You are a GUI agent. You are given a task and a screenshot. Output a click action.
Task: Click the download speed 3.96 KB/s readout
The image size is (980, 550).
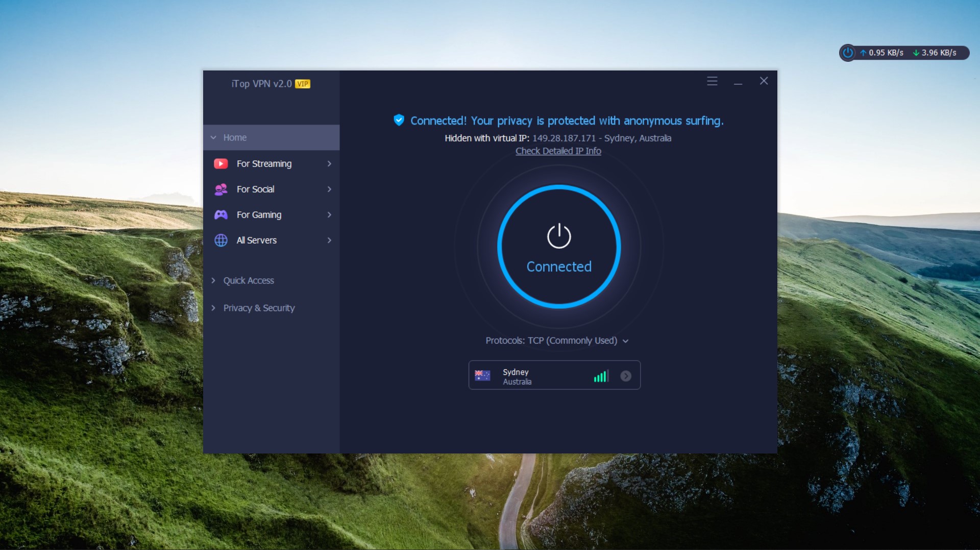coord(935,53)
